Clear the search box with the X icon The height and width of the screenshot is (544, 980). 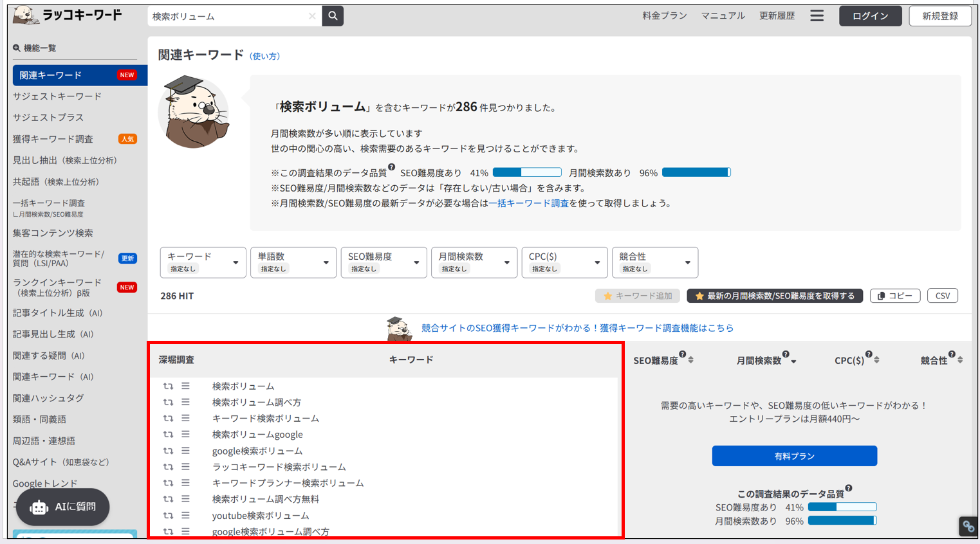click(312, 16)
